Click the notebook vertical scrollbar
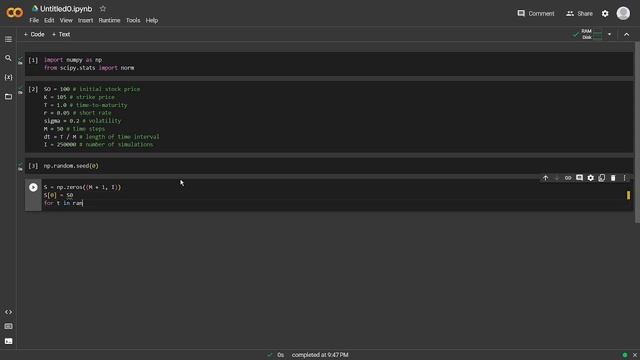640x360 pixels. pos(637,133)
